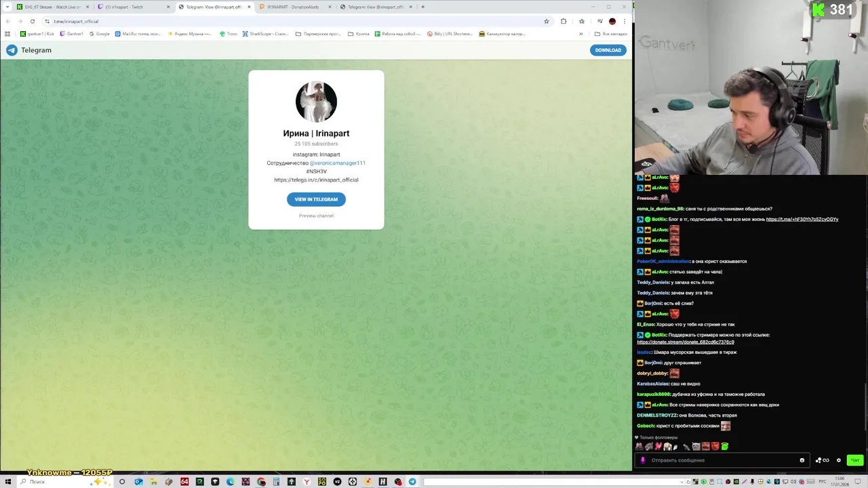Open the SharkScope bookmark

pyautogui.click(x=265, y=34)
